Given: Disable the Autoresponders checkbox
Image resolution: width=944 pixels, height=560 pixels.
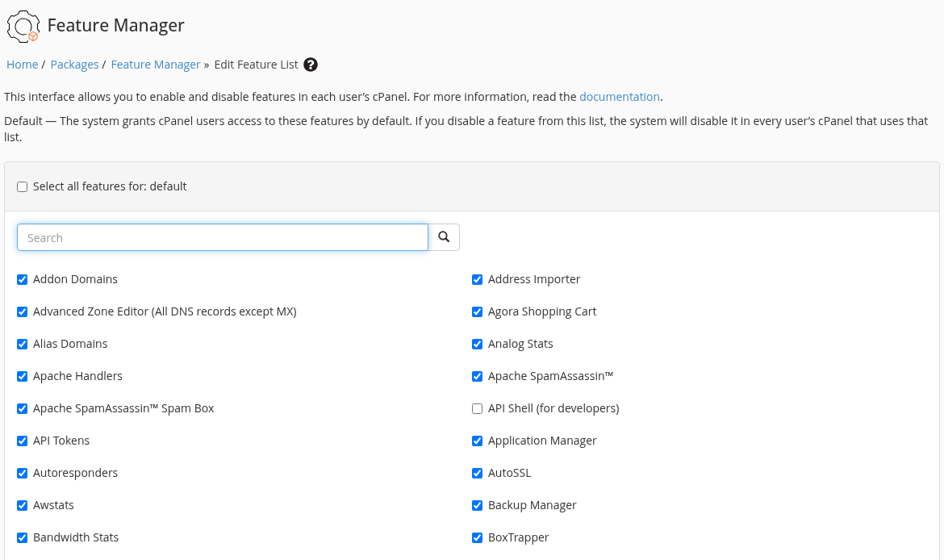Looking at the screenshot, I should tap(23, 474).
